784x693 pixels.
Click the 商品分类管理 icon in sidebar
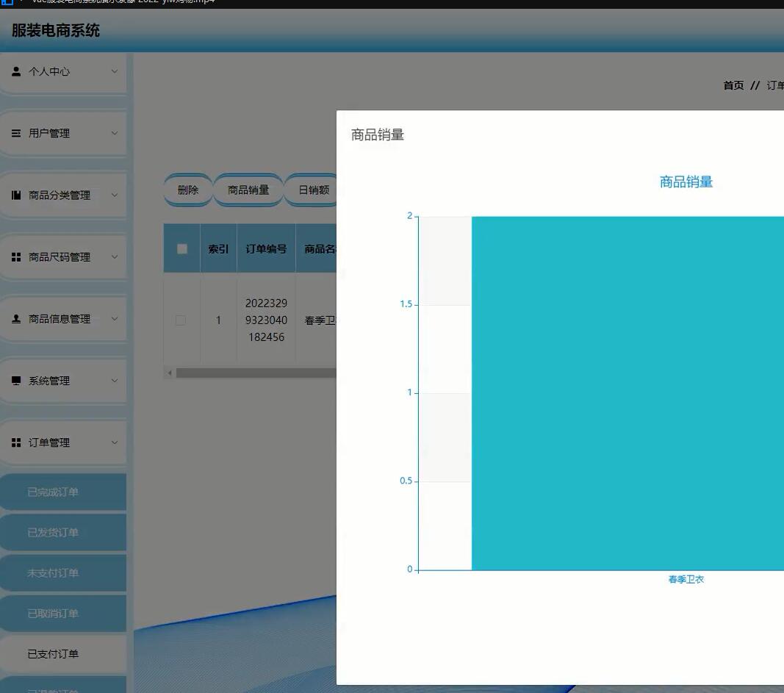pos(16,195)
